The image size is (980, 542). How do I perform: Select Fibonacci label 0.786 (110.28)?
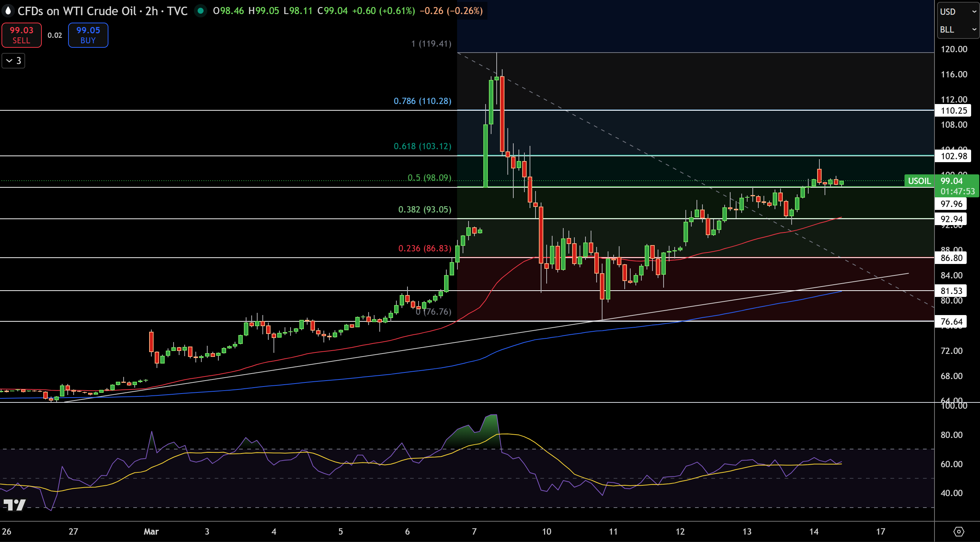[422, 101]
